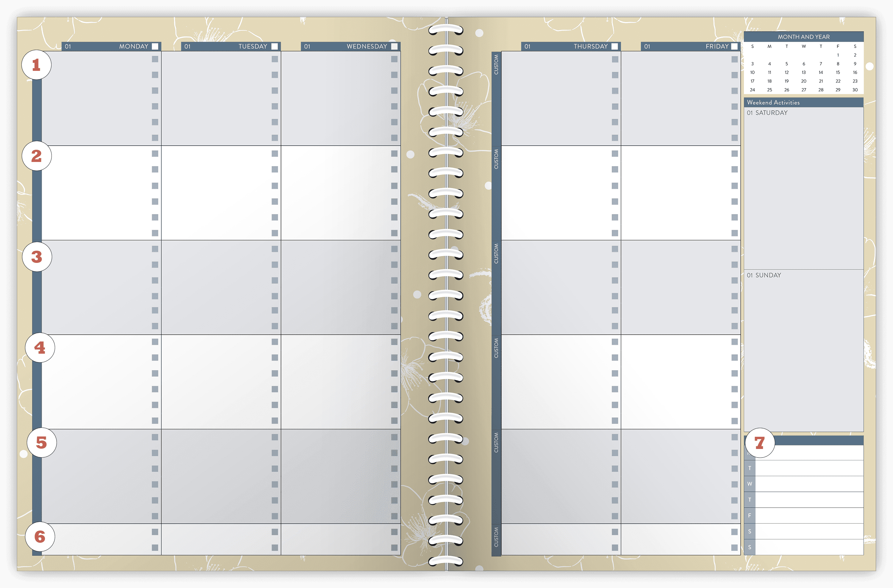Tick the Wednesday header checkbox
The image size is (893, 588).
pyautogui.click(x=394, y=46)
